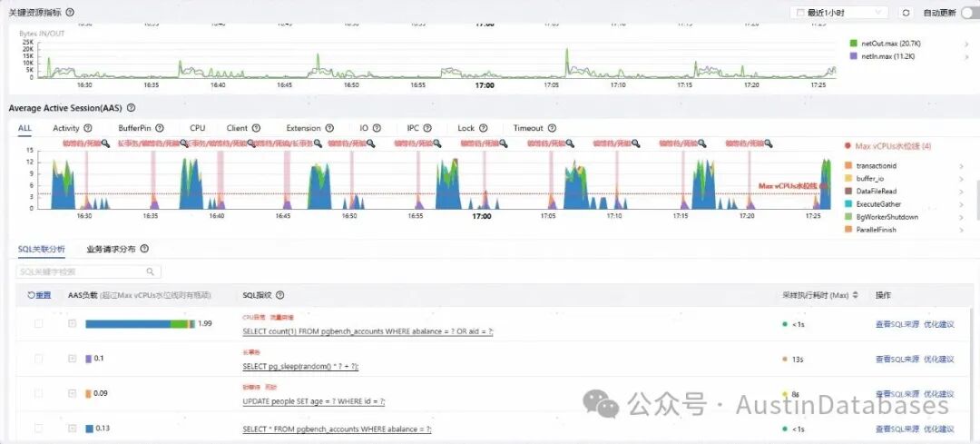Viewport: 980px width, 444px height.
Task: Click the chevron next to buffer_io legend
Action: pos(961,179)
